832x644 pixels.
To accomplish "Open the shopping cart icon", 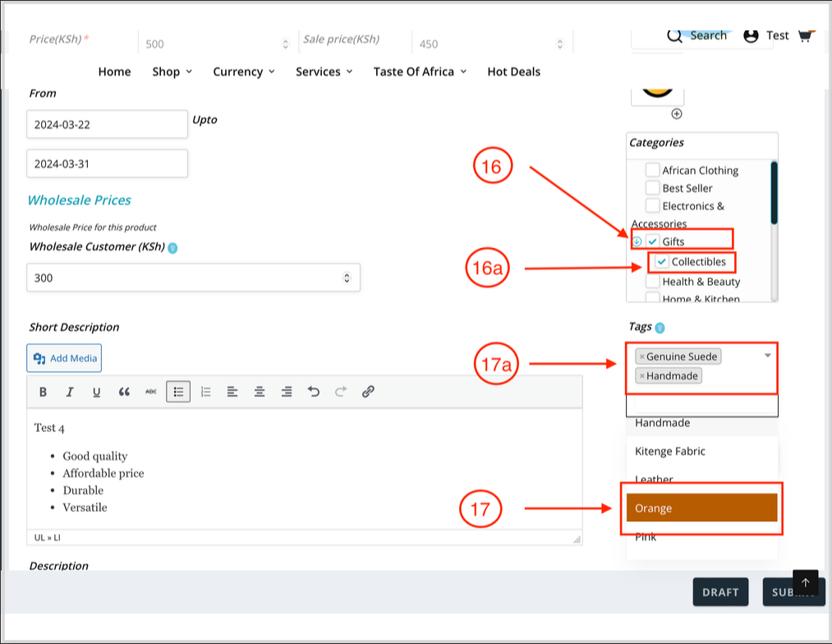I will click(805, 35).
